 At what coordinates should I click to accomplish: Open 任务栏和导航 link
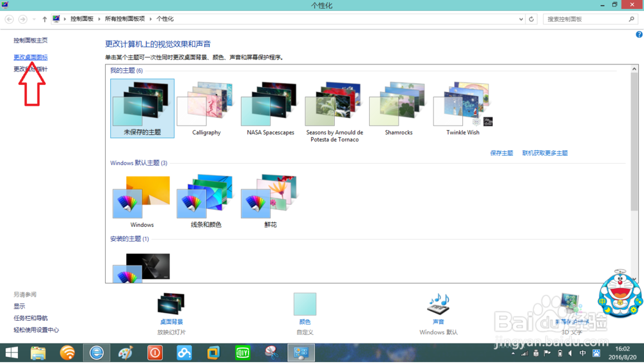[30, 318]
